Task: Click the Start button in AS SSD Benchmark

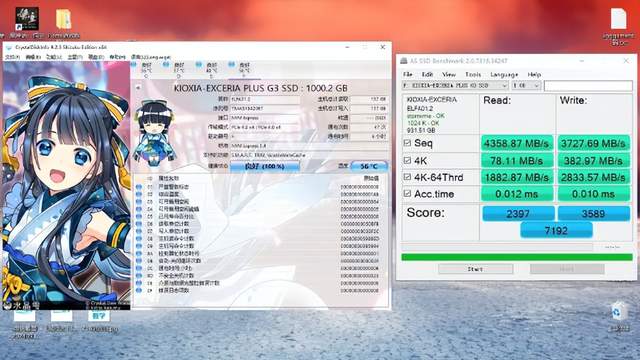Action: coord(476,269)
